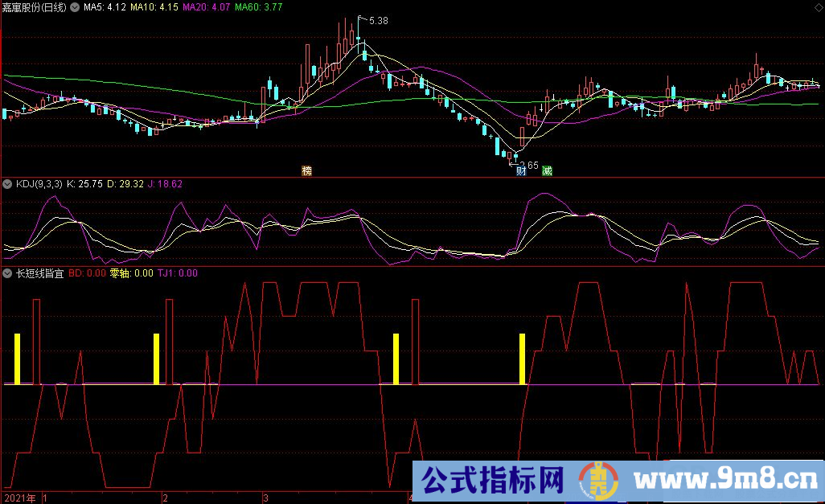The height and width of the screenshot is (504, 825).
Task: Click the yellow signal bar just before month 4
Action: pyautogui.click(x=396, y=359)
